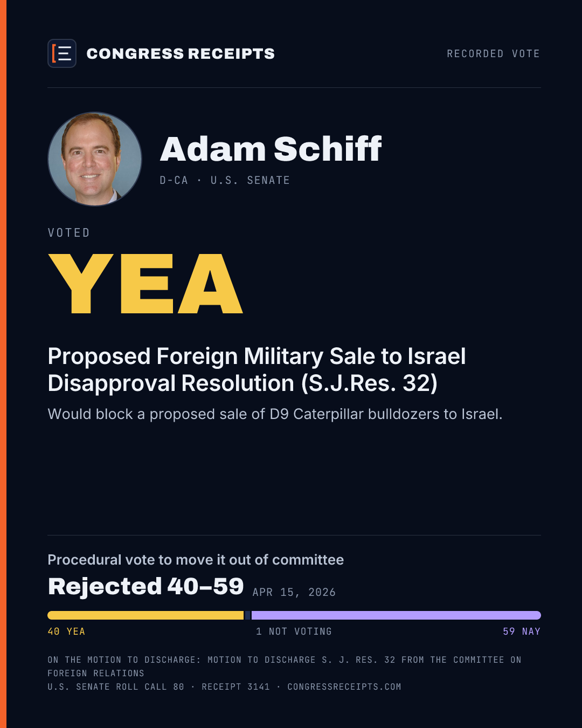Viewport: 582px width, 728px height.
Task: Click the 1 NOT VOTING tally label
Action: (x=294, y=631)
